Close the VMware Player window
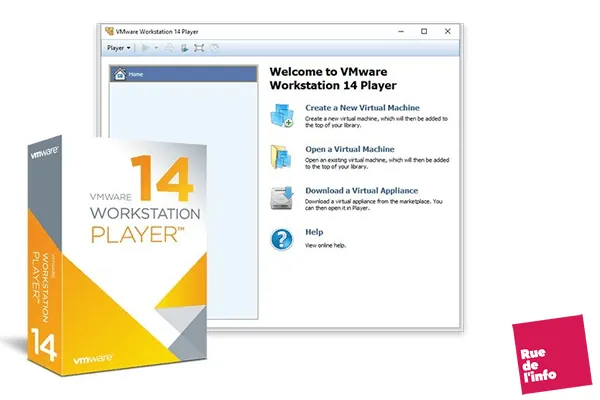This screenshot has width=600, height=400. point(448,31)
